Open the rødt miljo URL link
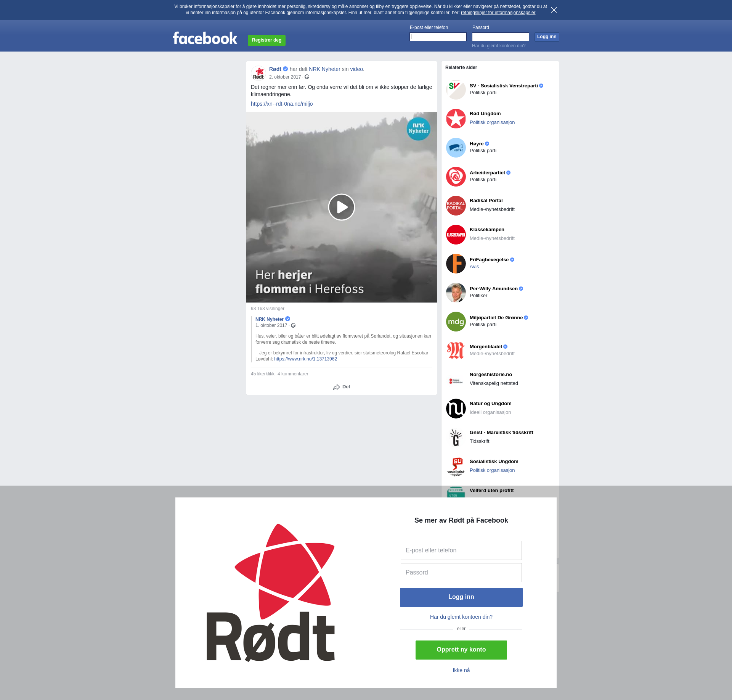The width and height of the screenshot is (732, 700). [x=282, y=104]
